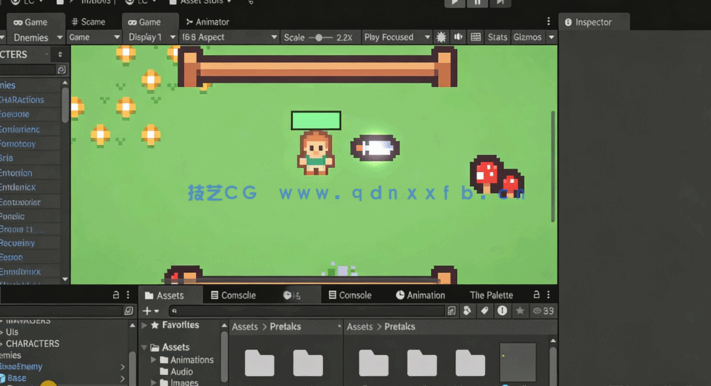This screenshot has height=386, width=711.
Task: Open the Display 1 dropdown
Action: [x=151, y=37]
